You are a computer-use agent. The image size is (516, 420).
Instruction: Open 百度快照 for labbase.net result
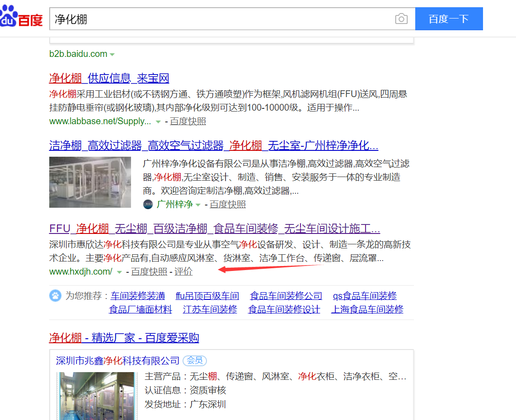coord(188,121)
